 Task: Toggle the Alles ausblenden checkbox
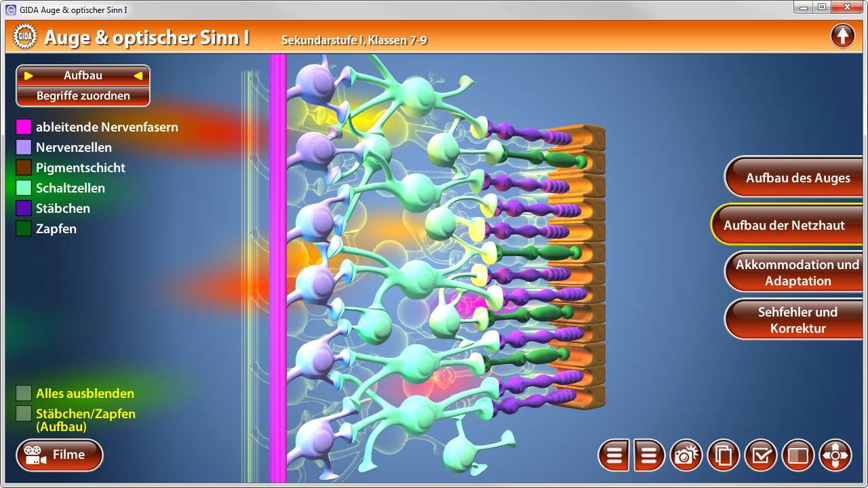(24, 394)
